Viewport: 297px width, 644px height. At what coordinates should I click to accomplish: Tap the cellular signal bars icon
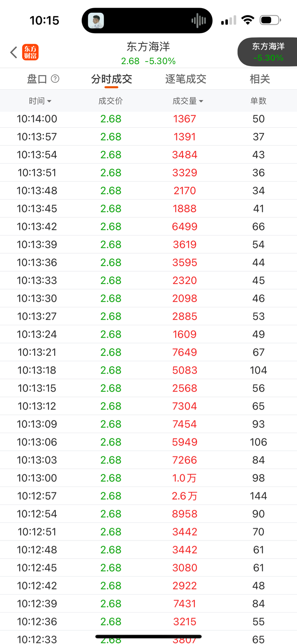click(229, 20)
